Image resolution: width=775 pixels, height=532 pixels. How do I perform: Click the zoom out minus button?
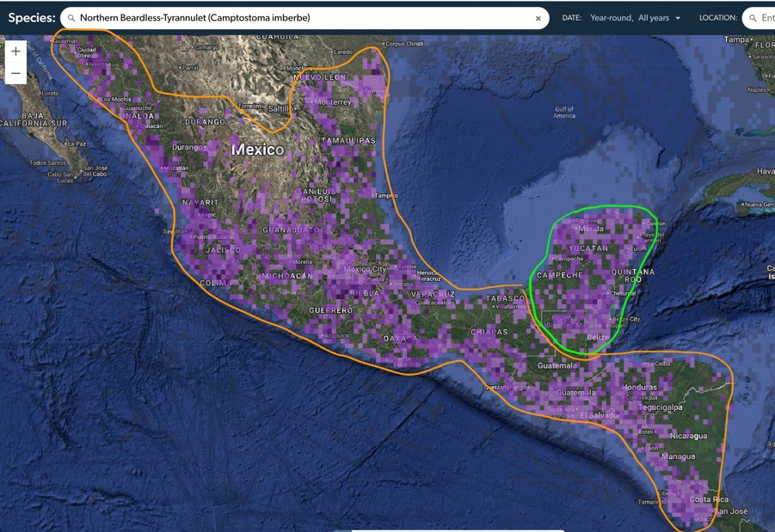click(15, 73)
